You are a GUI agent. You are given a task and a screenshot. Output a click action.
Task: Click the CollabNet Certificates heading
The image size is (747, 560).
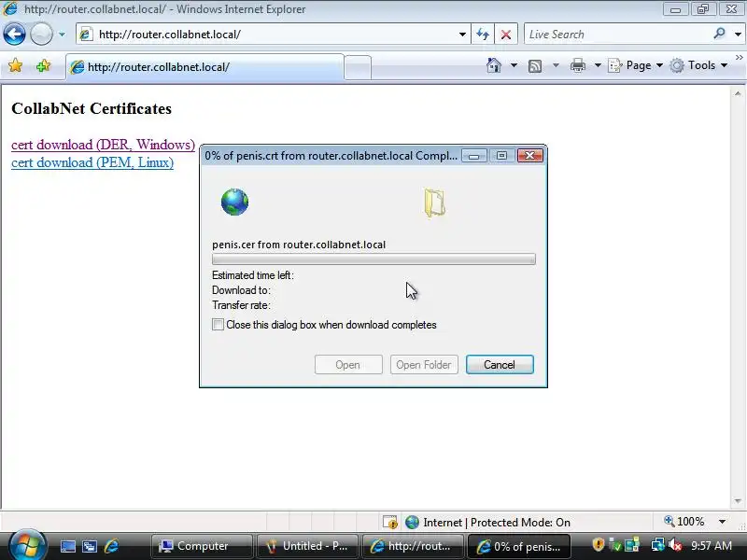tap(92, 108)
